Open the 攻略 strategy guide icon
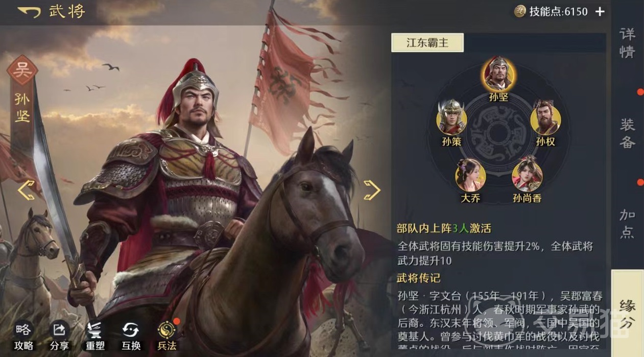Viewport: 644px width, 357px height. (23, 329)
